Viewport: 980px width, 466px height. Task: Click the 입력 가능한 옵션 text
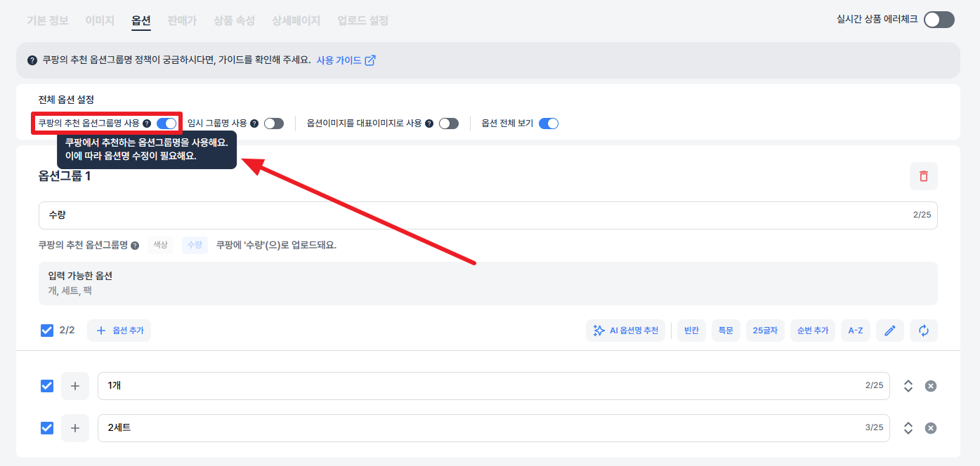(x=80, y=276)
